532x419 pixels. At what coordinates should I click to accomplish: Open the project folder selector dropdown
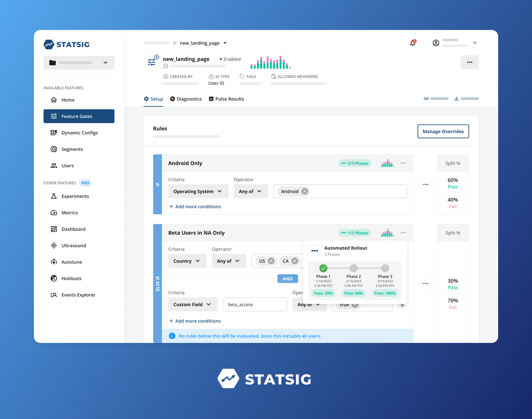[x=79, y=63]
